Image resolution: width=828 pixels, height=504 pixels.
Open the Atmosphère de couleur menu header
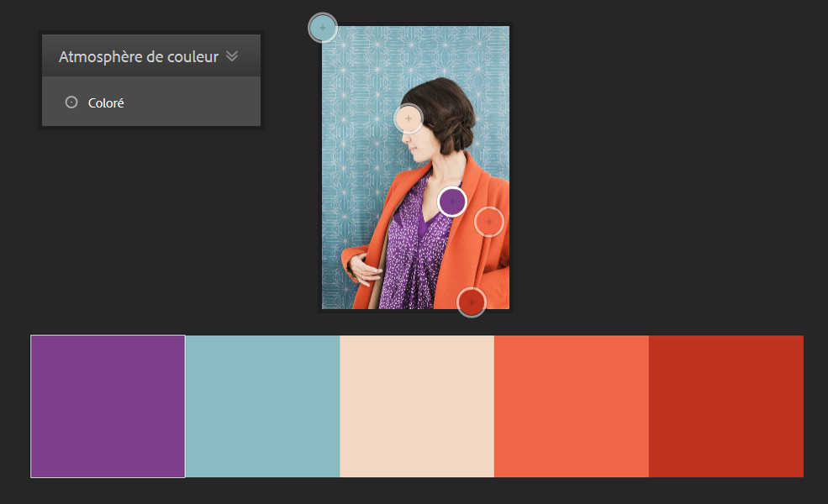(x=150, y=55)
